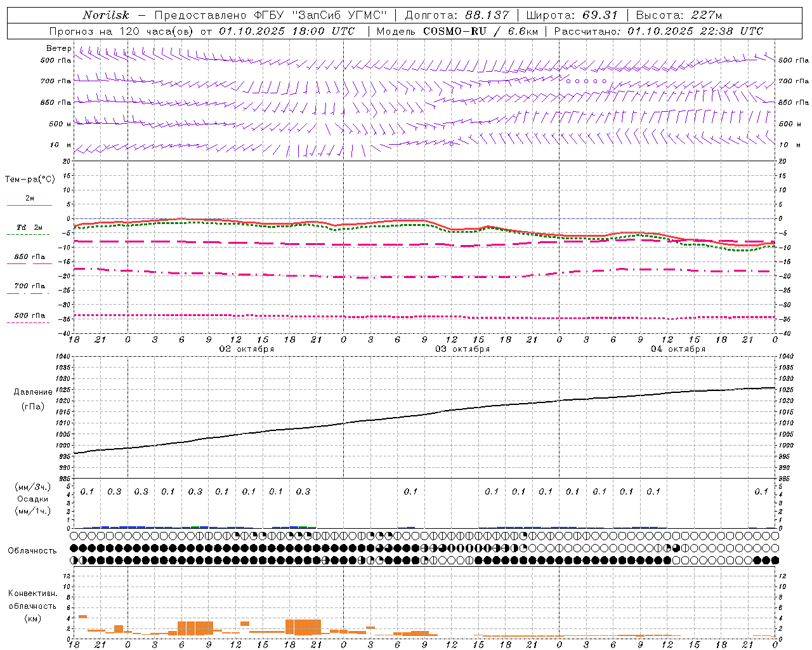This screenshot has width=812, height=650.
Task: Click the '02 октября' date label
Action: [x=247, y=349]
